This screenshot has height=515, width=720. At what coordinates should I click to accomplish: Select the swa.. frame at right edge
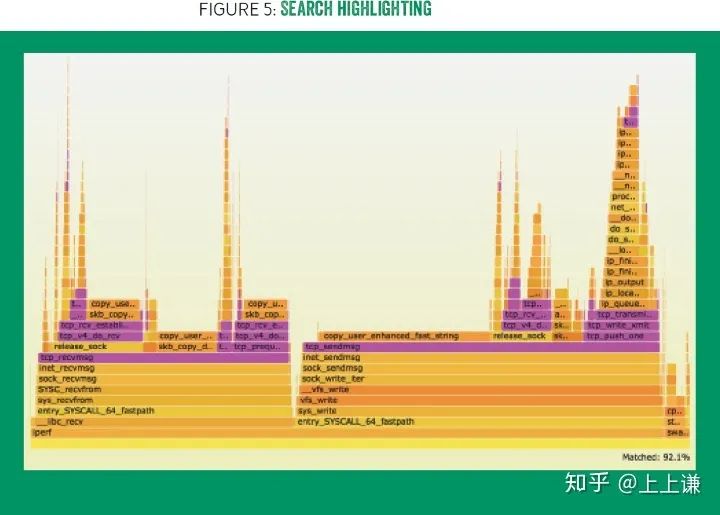(677, 432)
